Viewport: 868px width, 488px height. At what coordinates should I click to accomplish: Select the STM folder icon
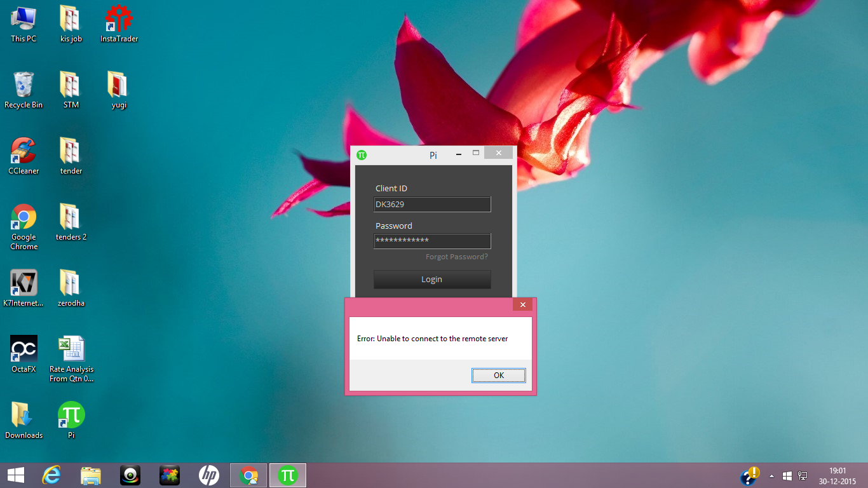(x=71, y=90)
